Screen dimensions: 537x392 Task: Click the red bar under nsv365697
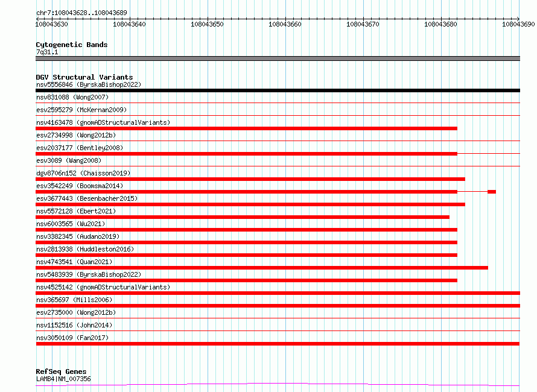point(278,306)
